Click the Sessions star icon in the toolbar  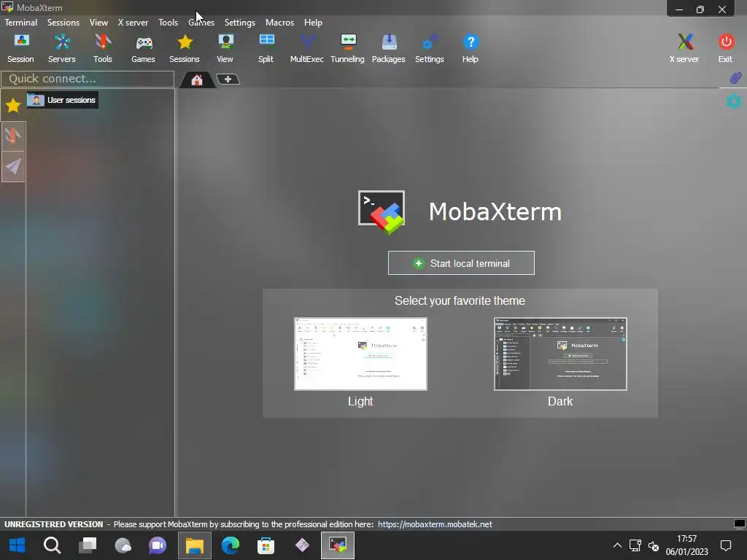(x=185, y=49)
